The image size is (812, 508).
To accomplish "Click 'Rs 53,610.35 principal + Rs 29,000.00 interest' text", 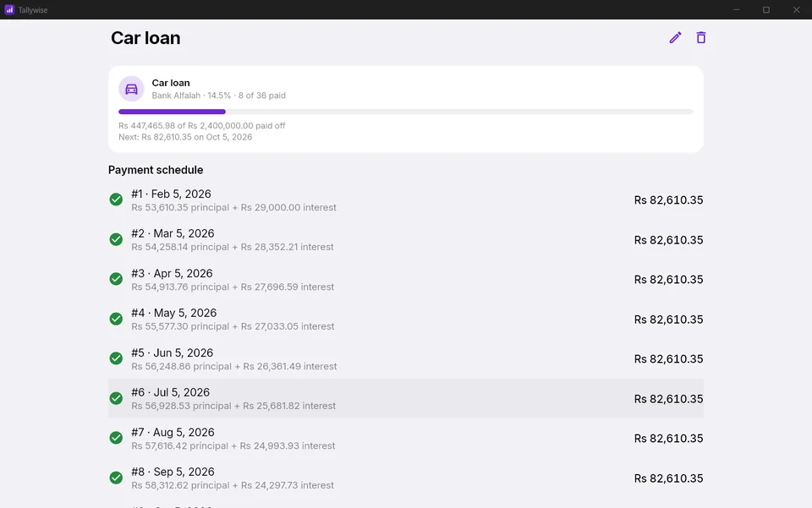I will pos(233,207).
